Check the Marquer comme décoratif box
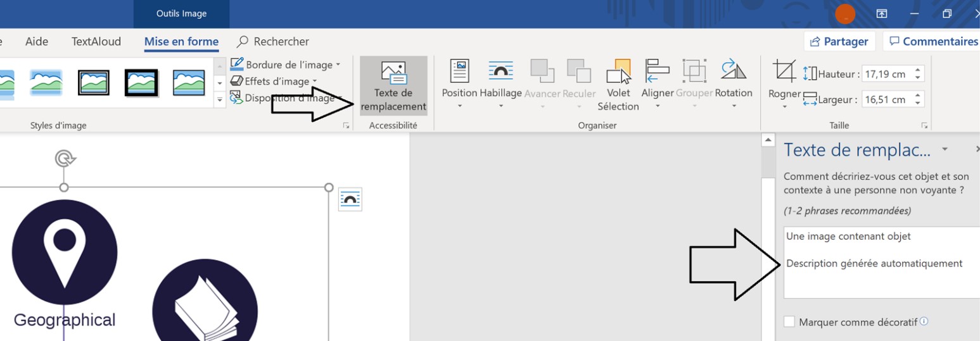The height and width of the screenshot is (341, 980). (x=789, y=322)
